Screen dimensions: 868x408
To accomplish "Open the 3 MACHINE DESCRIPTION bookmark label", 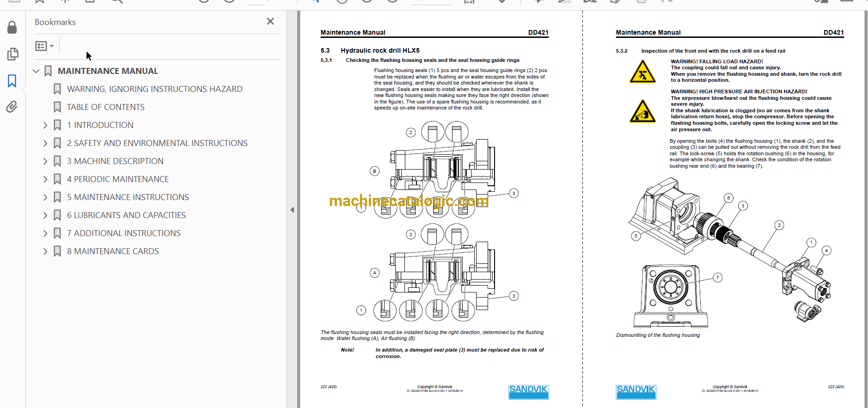I will pos(115,161).
